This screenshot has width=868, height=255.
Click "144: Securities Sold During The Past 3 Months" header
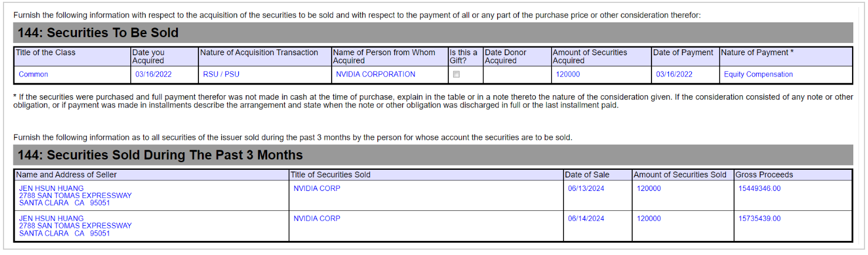click(160, 155)
